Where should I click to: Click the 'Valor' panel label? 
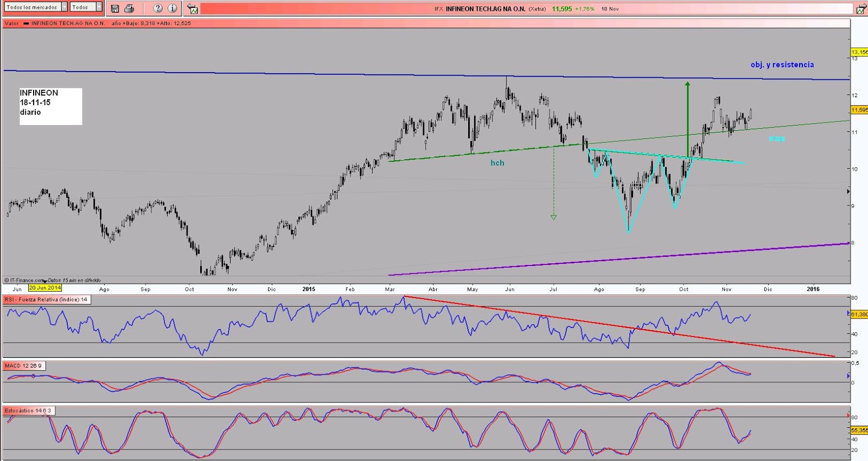coord(12,23)
